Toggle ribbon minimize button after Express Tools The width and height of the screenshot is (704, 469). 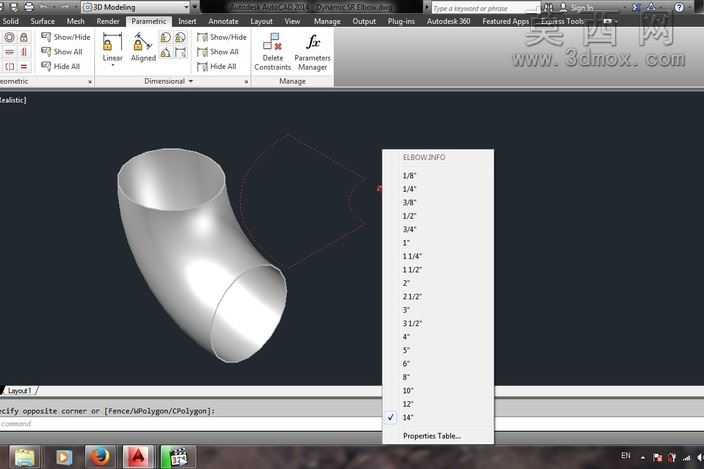[x=607, y=21]
